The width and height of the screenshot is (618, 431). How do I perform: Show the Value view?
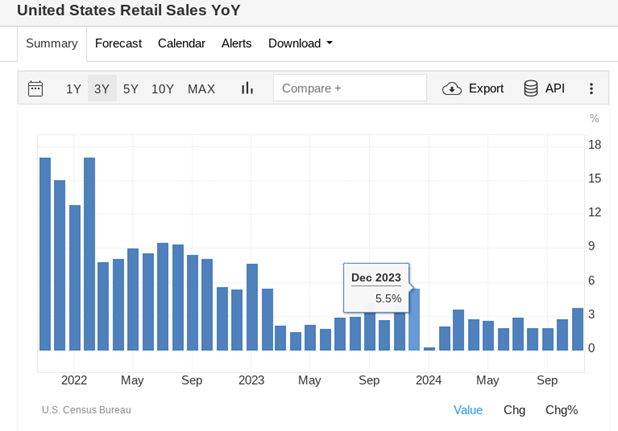468,410
